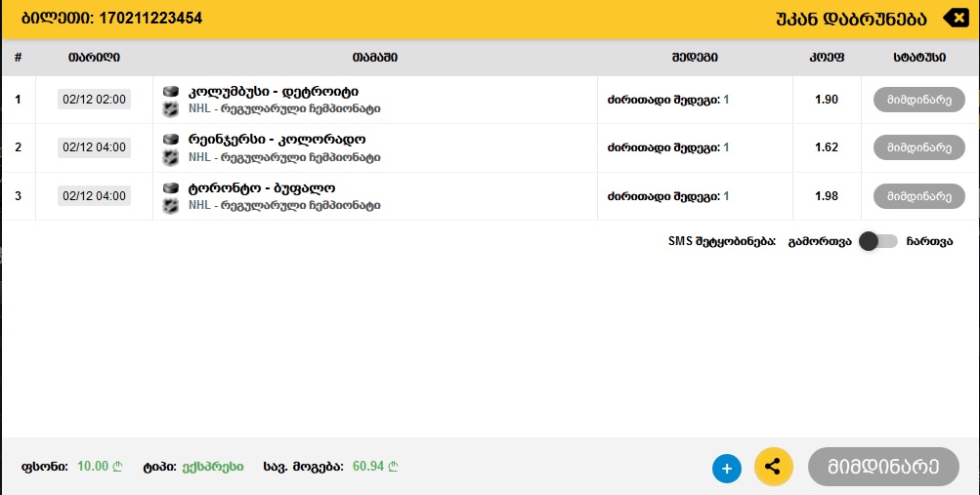Click the გამორთვა label by SMS switch

(x=820, y=241)
